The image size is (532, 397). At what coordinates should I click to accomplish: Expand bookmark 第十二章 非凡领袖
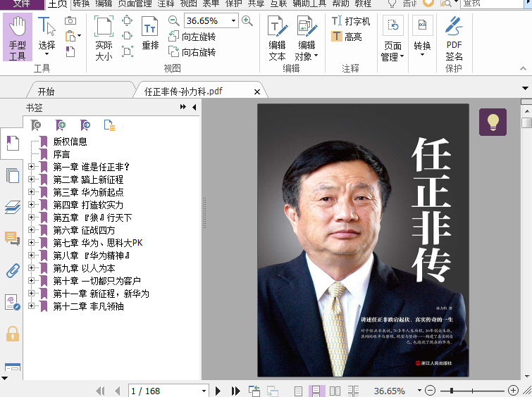[31, 305]
